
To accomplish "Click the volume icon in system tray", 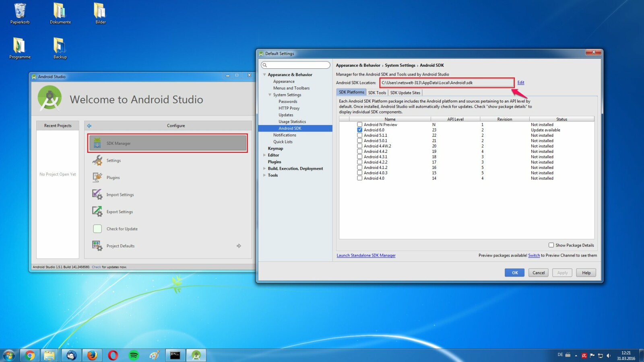I will pos(609,356).
